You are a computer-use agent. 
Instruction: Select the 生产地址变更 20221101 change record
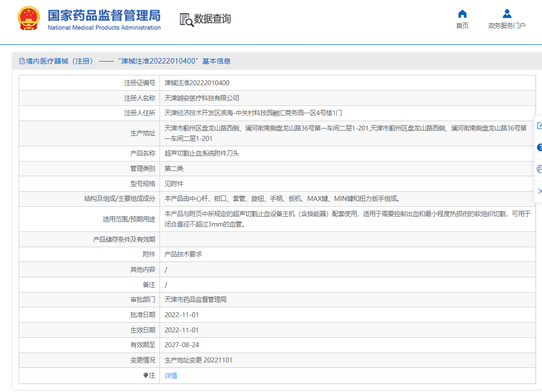click(198, 360)
